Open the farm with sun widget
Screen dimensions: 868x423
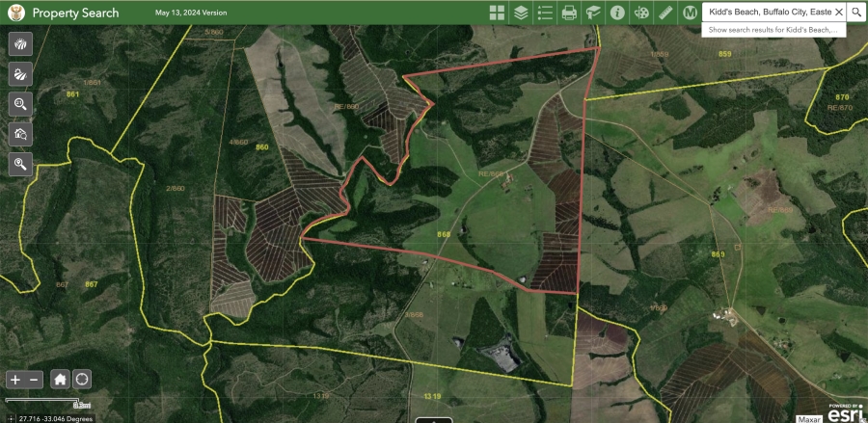(x=20, y=74)
